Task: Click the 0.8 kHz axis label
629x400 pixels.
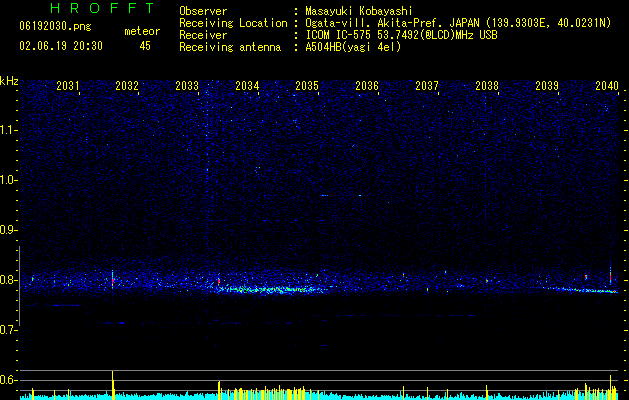Action: pos(8,280)
